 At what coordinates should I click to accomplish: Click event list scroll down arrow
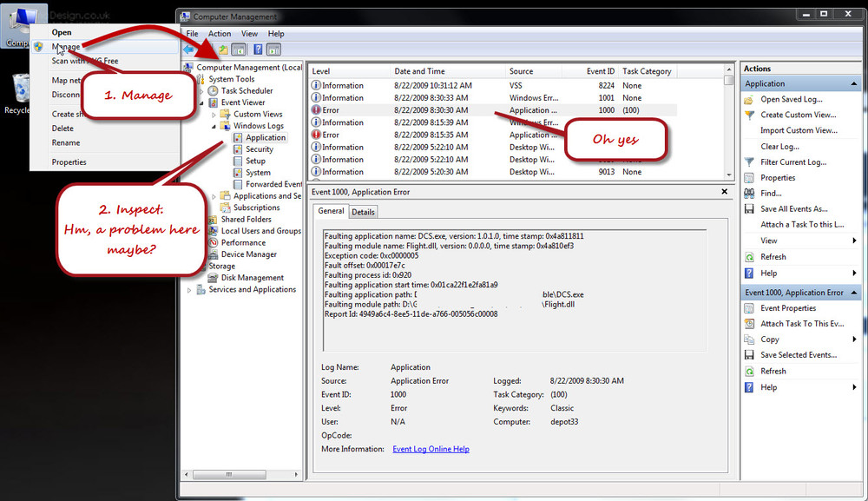tap(728, 175)
